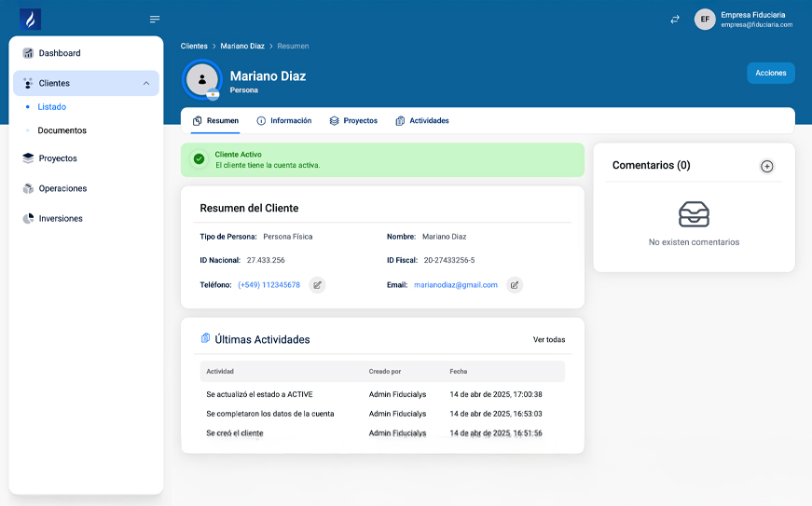
Task: Open the Acciones dropdown button
Action: (770, 73)
